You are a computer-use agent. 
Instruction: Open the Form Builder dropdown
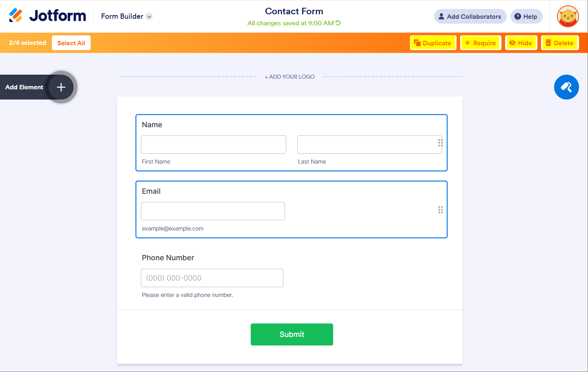pos(149,17)
